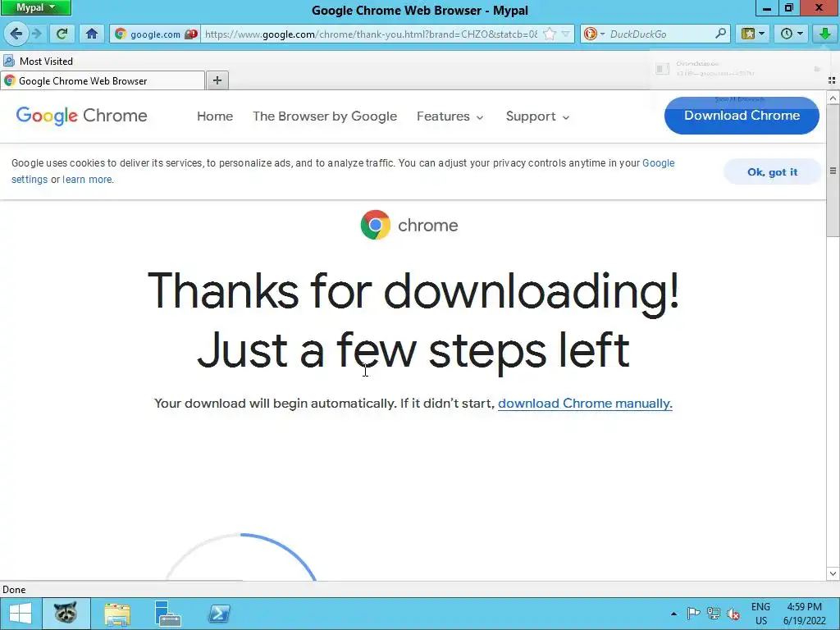The height and width of the screenshot is (630, 840).
Task: Go back with the Back arrow
Action: coord(16,34)
